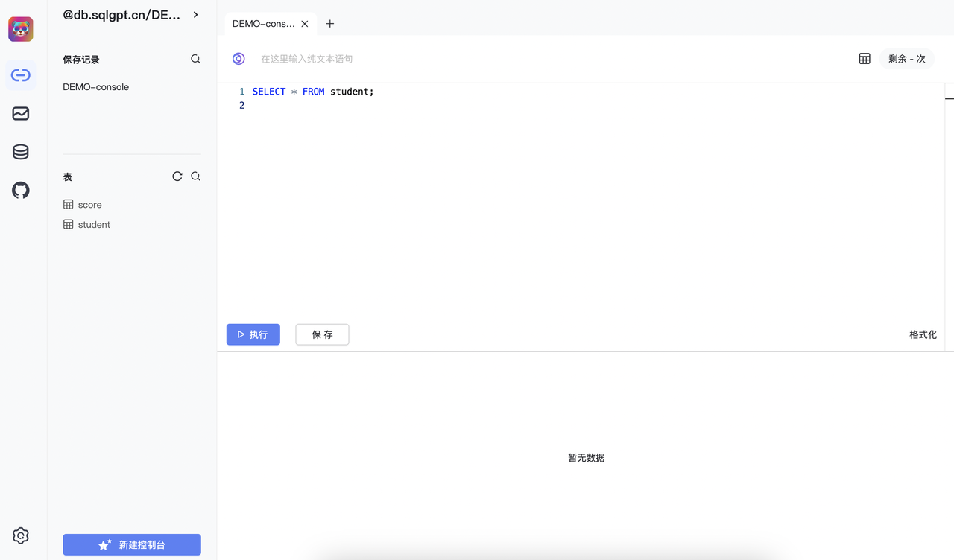
Task: Click the 暂无数据 empty result text
Action: [587, 458]
